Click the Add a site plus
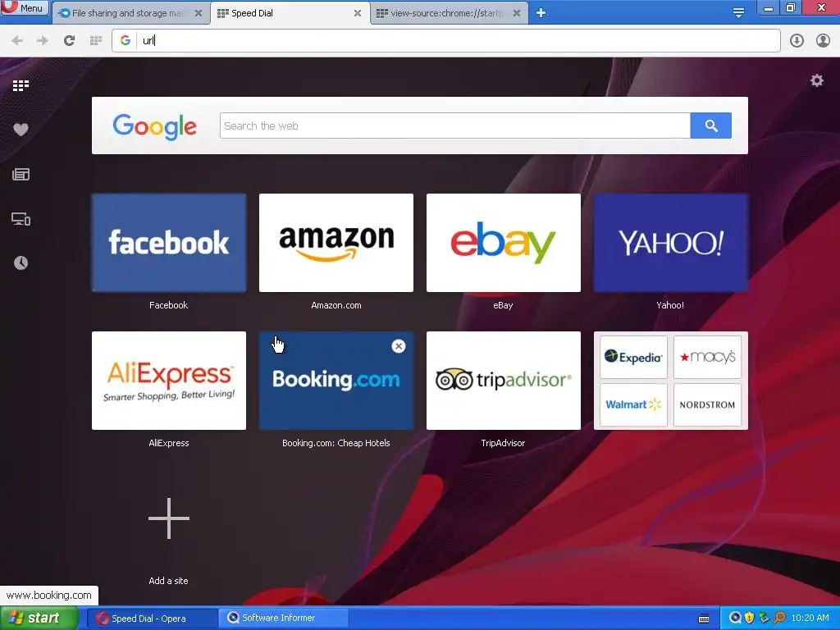 pos(169,518)
